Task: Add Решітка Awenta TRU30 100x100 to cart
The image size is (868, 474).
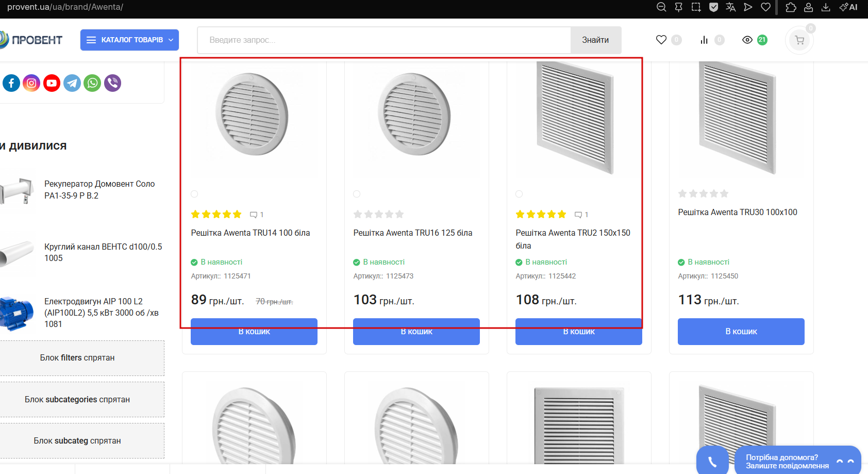Action: [x=741, y=332]
